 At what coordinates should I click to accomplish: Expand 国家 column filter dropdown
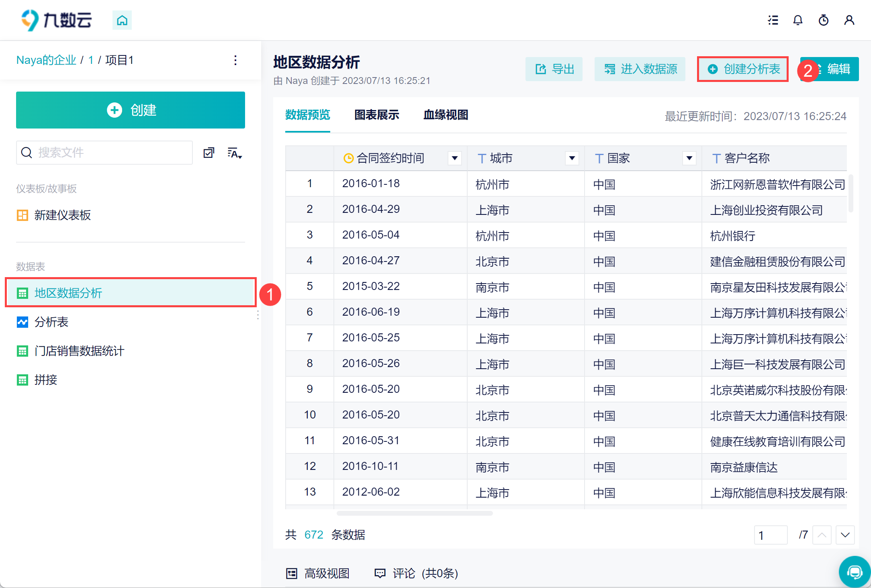click(x=689, y=158)
